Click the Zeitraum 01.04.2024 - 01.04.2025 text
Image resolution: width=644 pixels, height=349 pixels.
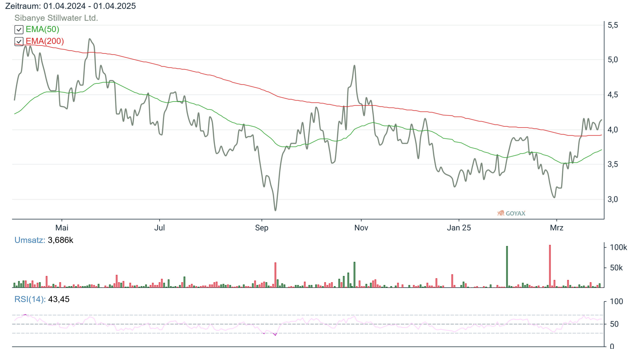70,6
